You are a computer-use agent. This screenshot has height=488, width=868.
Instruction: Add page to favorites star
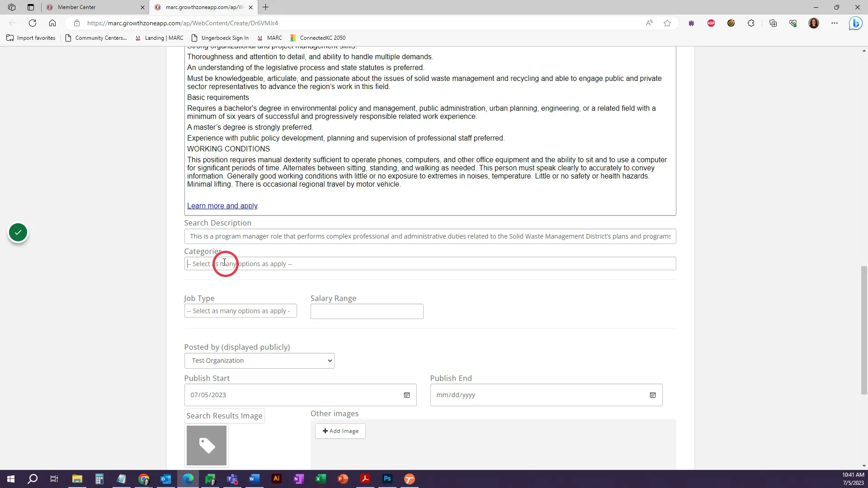point(667,23)
